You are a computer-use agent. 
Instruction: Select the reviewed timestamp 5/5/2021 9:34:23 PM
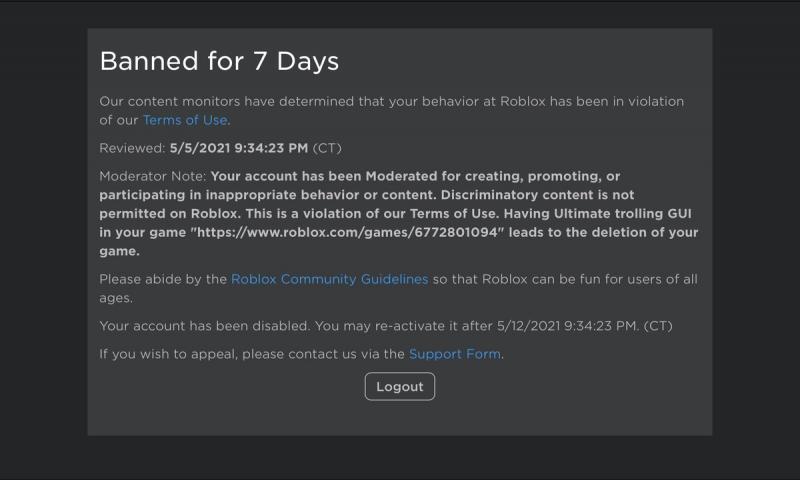click(239, 148)
